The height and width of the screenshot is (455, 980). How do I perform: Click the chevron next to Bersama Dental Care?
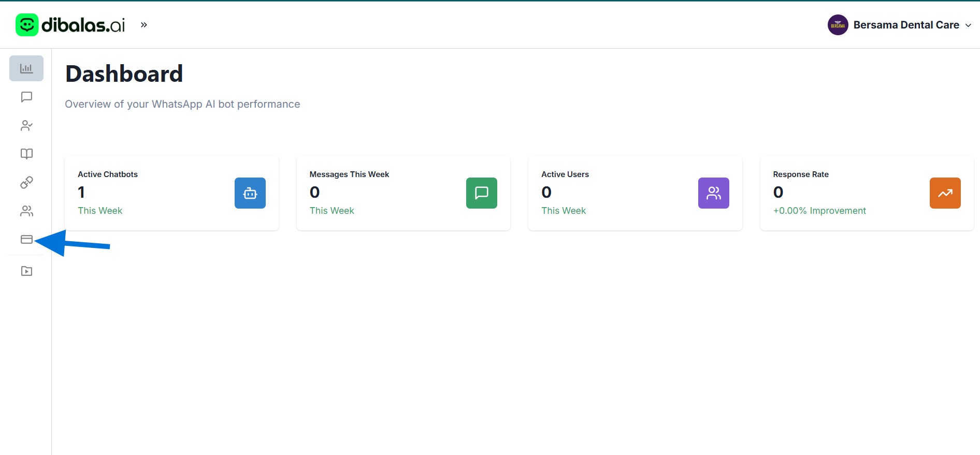pos(968,25)
